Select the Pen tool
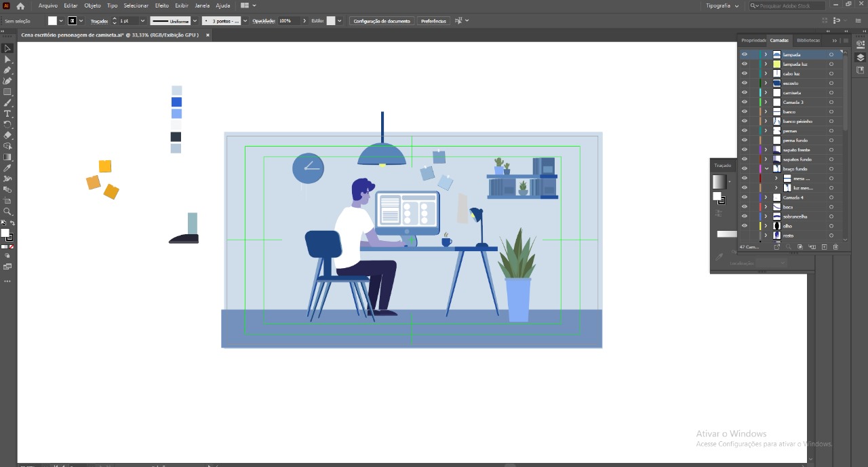The width and height of the screenshot is (868, 467). 7,70
